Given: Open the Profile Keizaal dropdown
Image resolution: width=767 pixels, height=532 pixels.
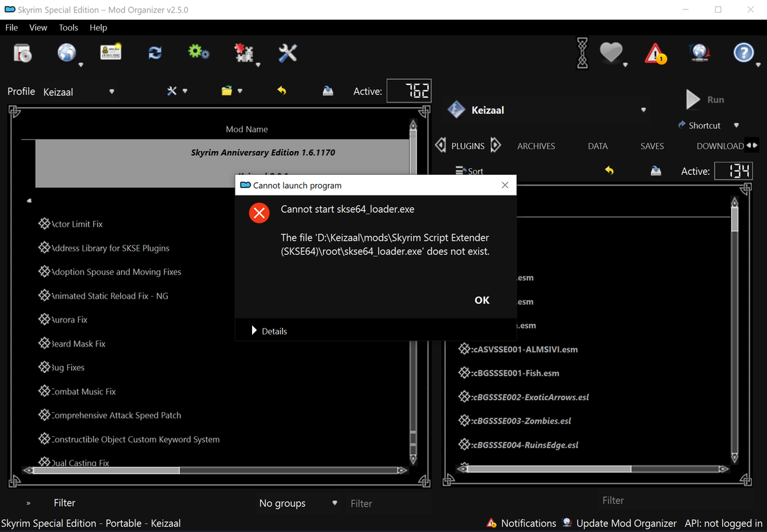Looking at the screenshot, I should click(78, 92).
